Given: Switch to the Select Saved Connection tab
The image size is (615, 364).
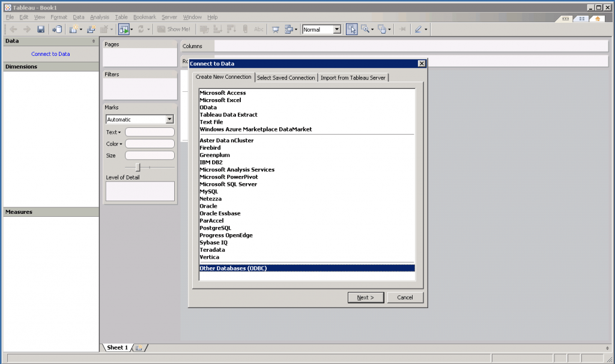Looking at the screenshot, I should (286, 77).
